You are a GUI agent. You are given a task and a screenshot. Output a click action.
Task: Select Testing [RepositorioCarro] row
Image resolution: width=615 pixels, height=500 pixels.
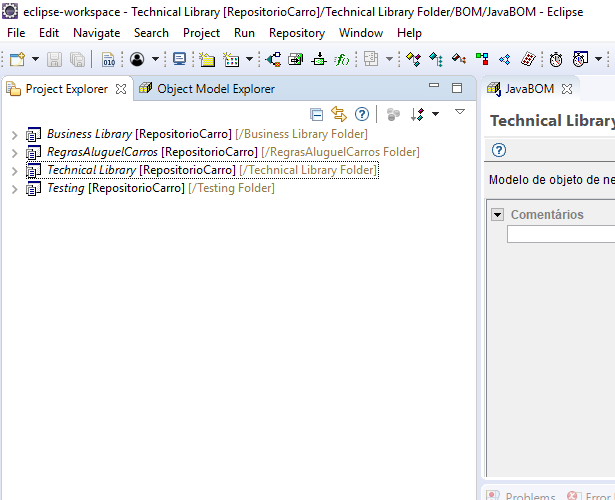pos(150,188)
